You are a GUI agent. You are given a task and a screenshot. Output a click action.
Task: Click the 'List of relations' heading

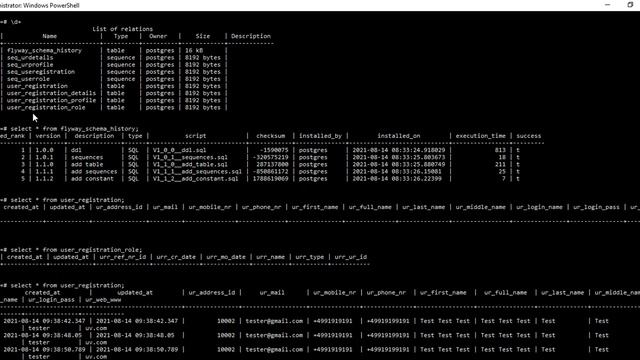pos(122,29)
